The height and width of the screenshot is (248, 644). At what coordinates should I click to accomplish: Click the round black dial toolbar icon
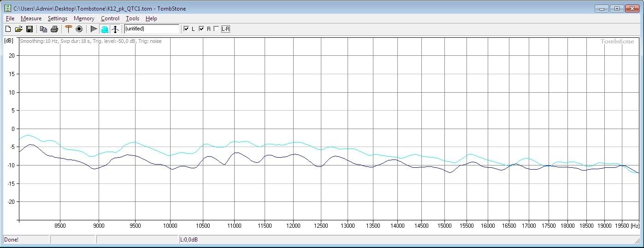tap(79, 29)
